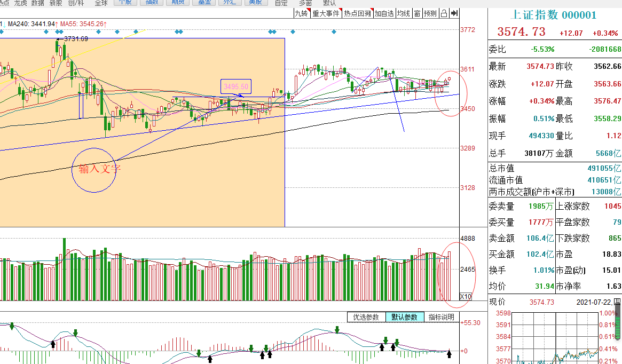Click the 3772 price axis label
The height and width of the screenshot is (364, 622).
[468, 30]
